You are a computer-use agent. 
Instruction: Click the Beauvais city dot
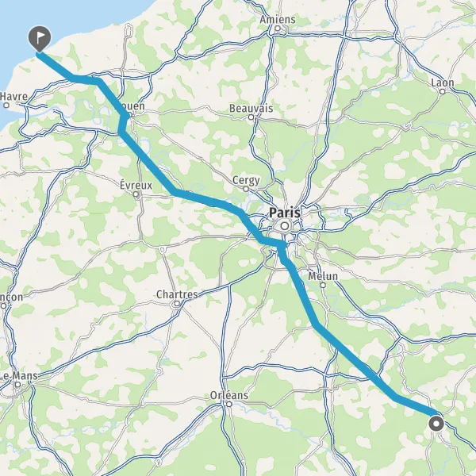pyautogui.click(x=251, y=117)
